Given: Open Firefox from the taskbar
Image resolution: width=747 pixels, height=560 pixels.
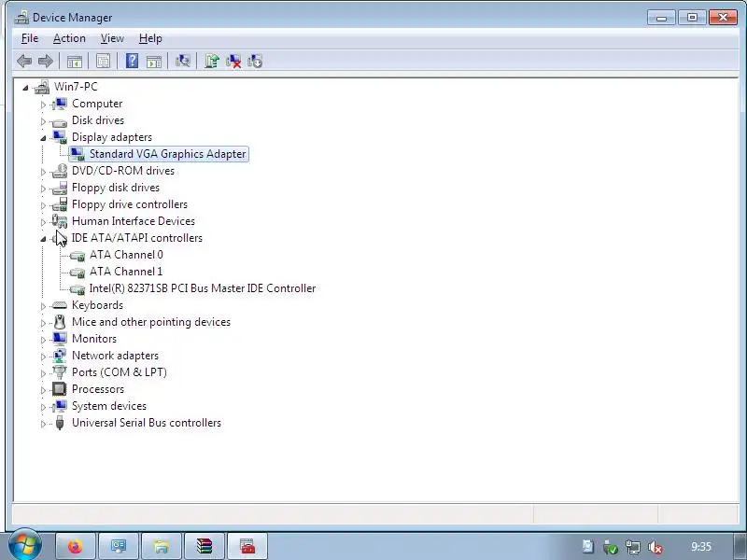Looking at the screenshot, I should (76, 546).
